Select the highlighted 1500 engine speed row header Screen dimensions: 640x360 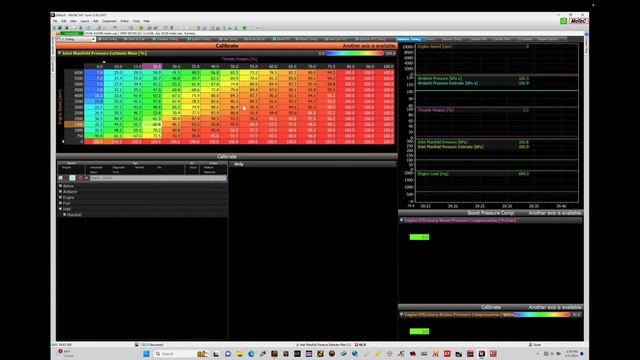[x=74, y=124]
